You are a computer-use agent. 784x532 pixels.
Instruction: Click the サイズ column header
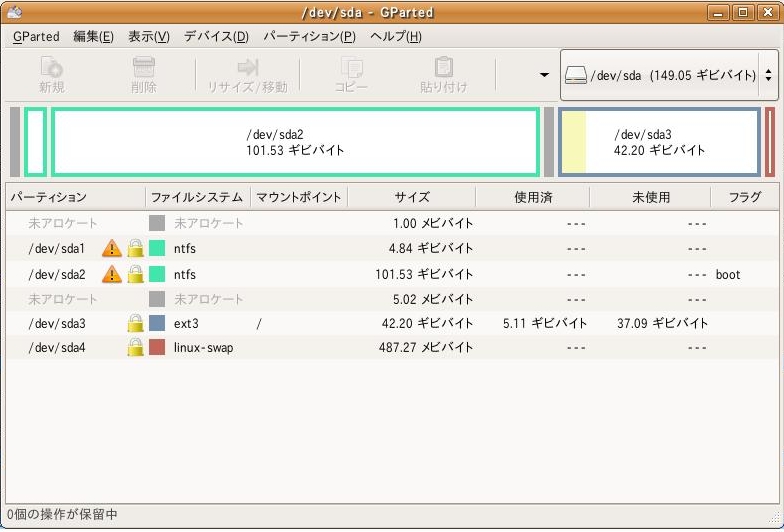pyautogui.click(x=412, y=197)
